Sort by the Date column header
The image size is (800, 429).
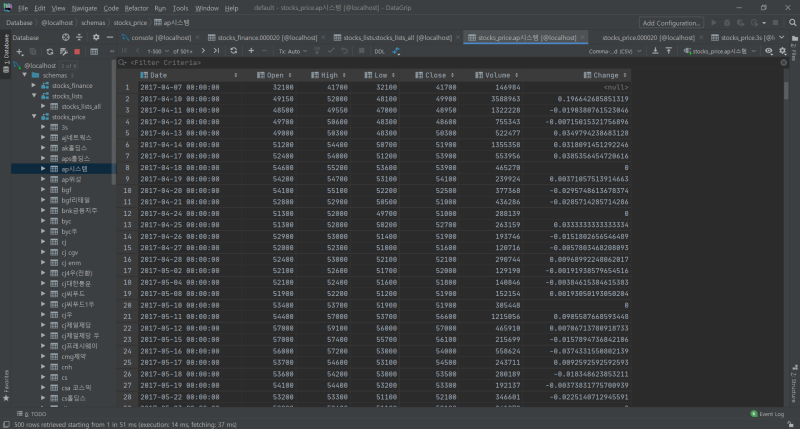pyautogui.click(x=188, y=75)
